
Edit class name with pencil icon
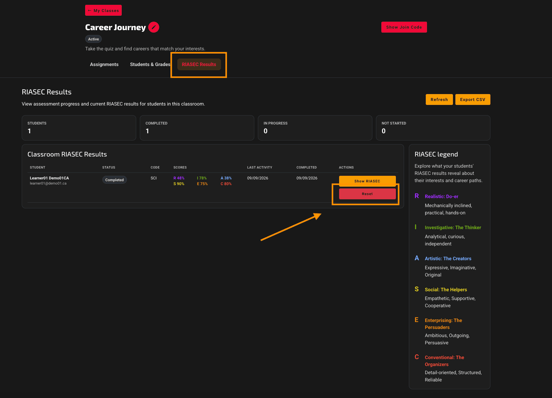pos(153,27)
